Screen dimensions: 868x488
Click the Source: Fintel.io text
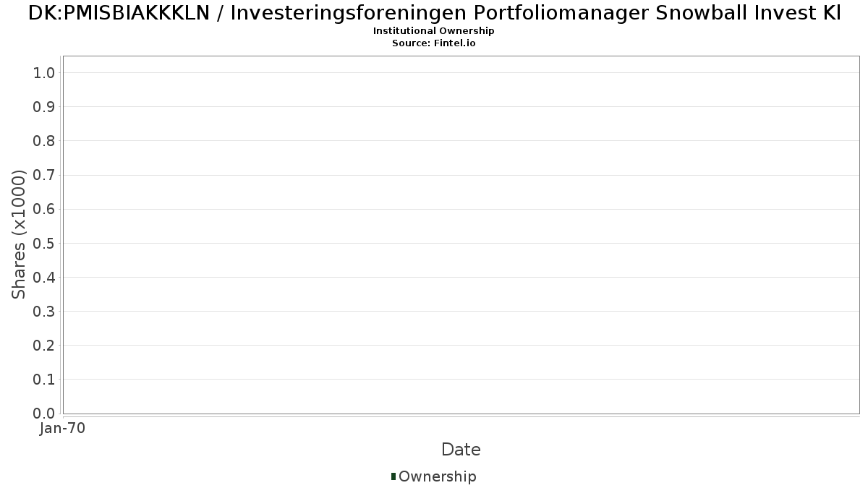tap(434, 43)
